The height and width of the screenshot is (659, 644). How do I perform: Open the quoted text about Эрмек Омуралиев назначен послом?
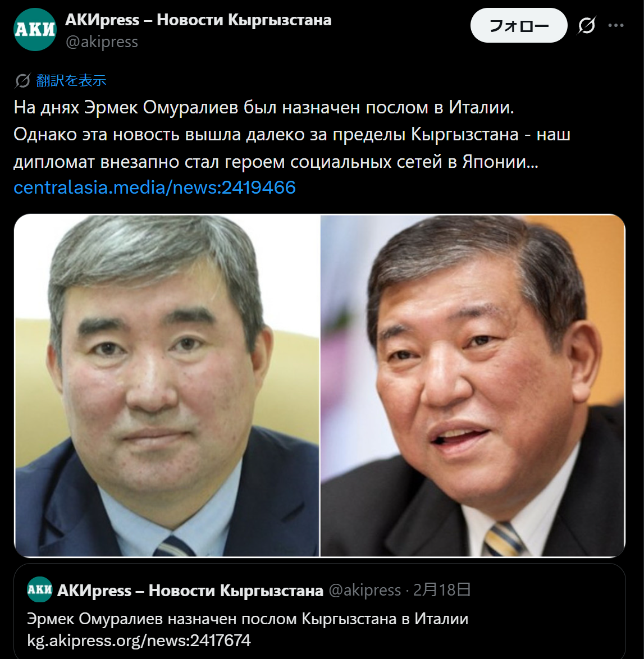[248, 619]
